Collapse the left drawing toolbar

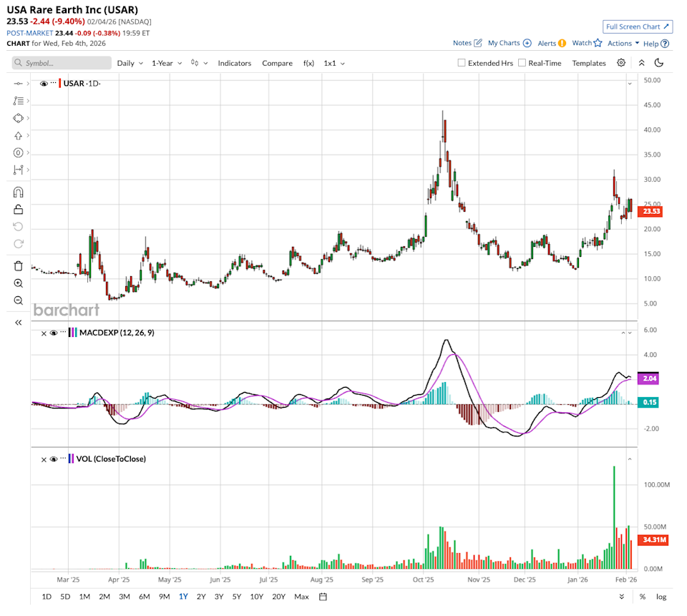coord(18,323)
